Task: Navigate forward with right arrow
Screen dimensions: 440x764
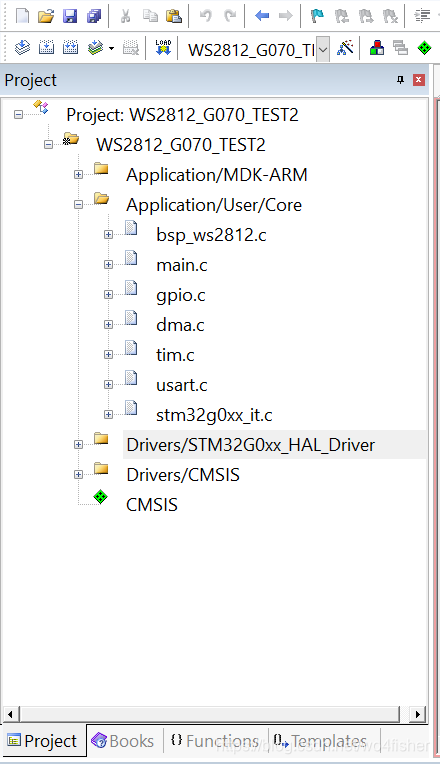Action: pos(286,16)
